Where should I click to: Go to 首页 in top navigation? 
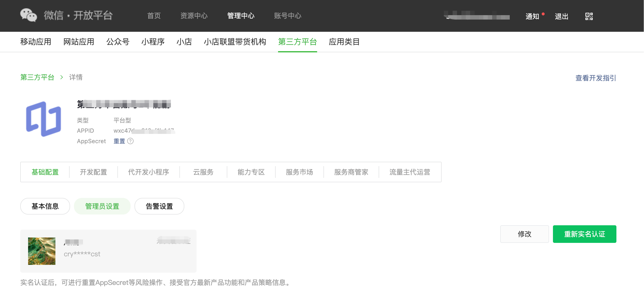[x=154, y=16]
